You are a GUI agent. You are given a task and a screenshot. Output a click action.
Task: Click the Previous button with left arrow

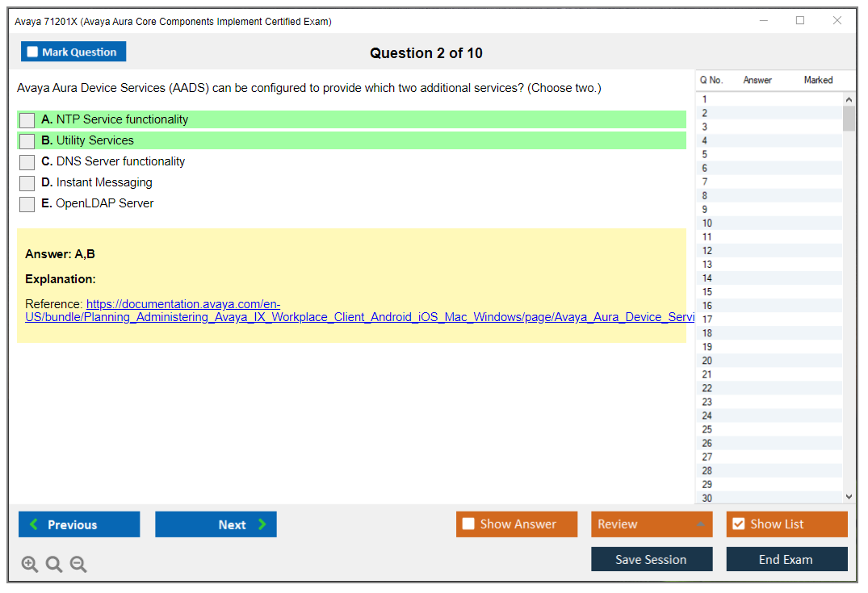79,524
